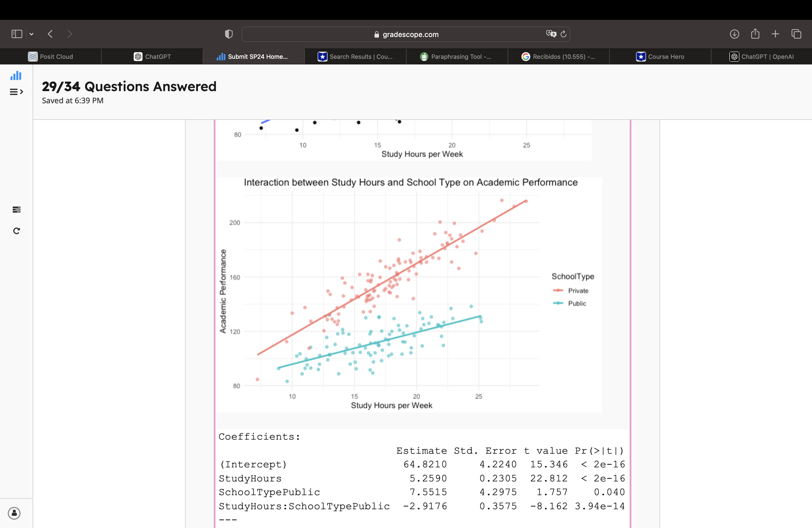Screen dimensions: 812x528
Task: Click the Share icon in Safari toolbar
Action: point(755,34)
